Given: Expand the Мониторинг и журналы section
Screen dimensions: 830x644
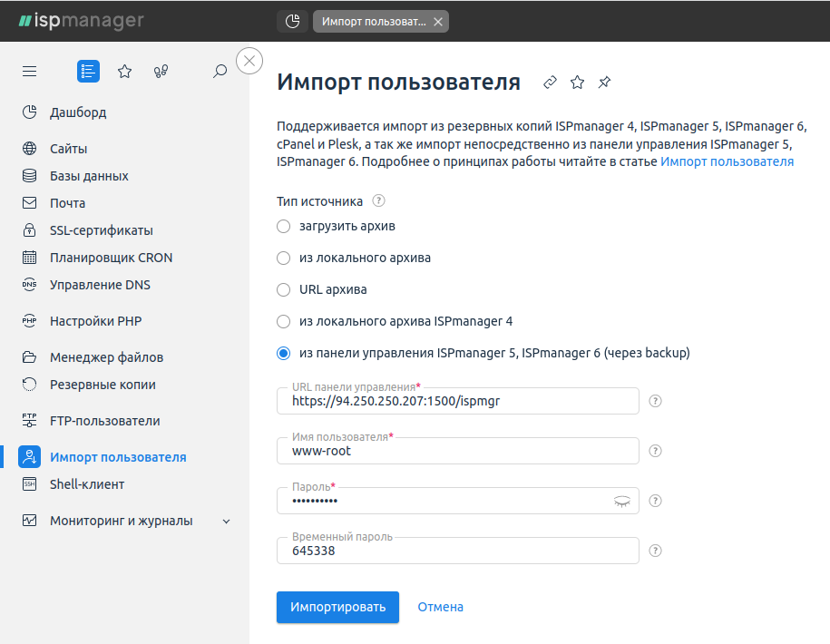Looking at the screenshot, I should (226, 522).
